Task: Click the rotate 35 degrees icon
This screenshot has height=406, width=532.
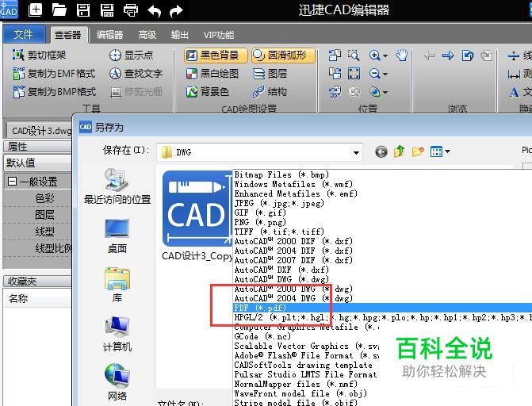Action: [x=335, y=92]
